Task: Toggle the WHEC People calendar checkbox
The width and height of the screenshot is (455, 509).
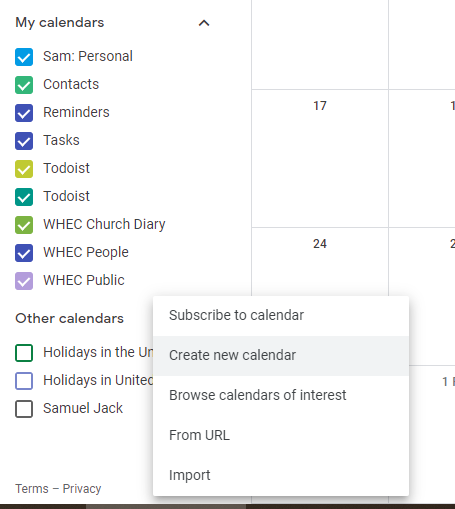Action: pyautogui.click(x=24, y=253)
